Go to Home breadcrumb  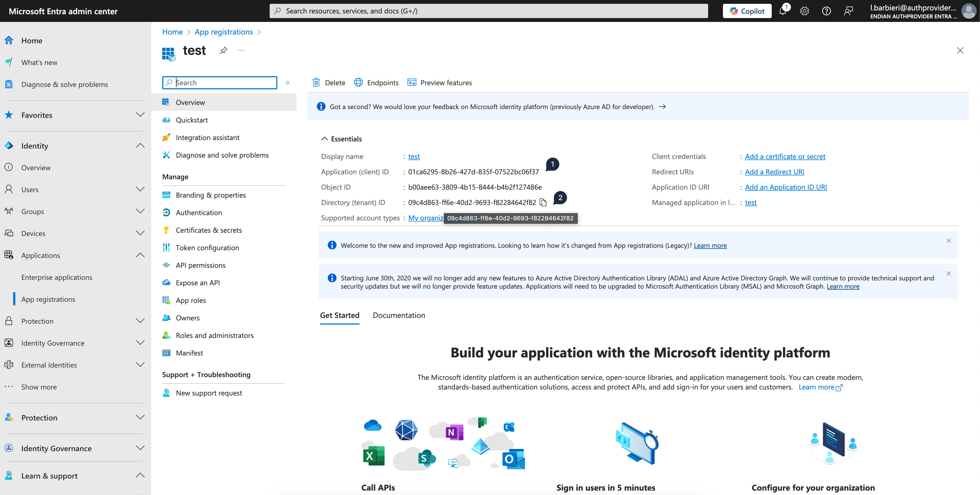coord(172,32)
